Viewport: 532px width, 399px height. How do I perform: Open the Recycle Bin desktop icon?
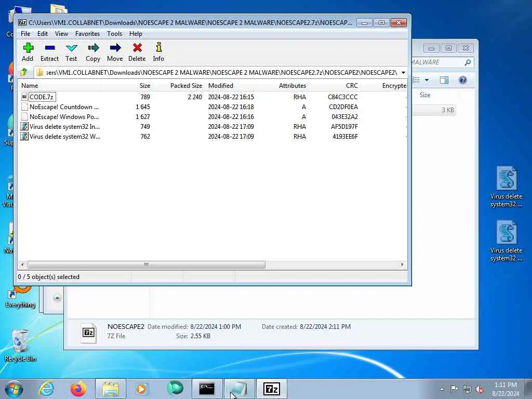click(20, 345)
